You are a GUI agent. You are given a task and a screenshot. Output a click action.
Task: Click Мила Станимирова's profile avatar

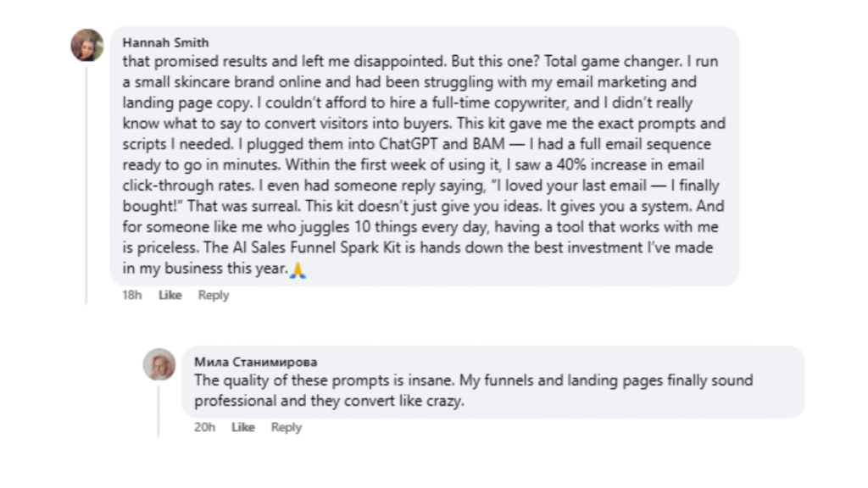pyautogui.click(x=159, y=364)
